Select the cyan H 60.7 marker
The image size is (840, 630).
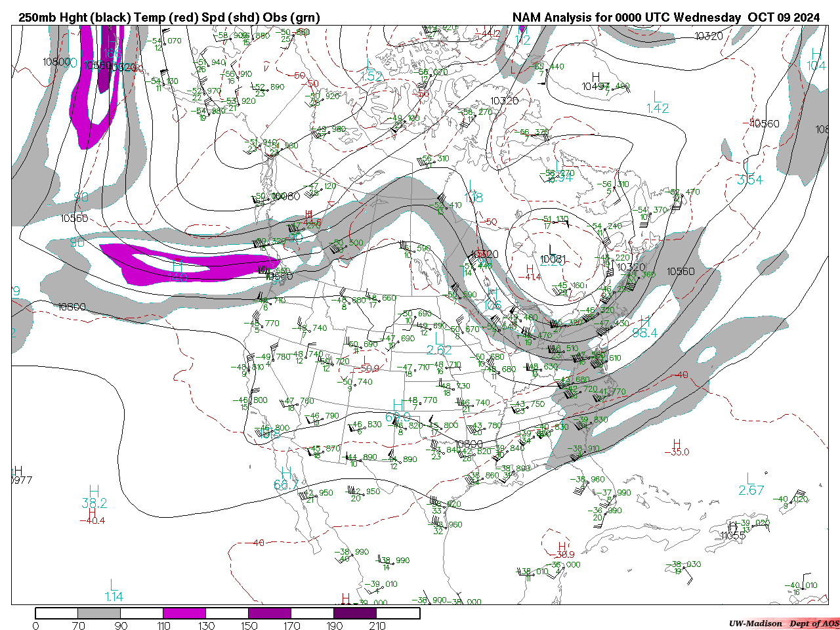(286, 479)
